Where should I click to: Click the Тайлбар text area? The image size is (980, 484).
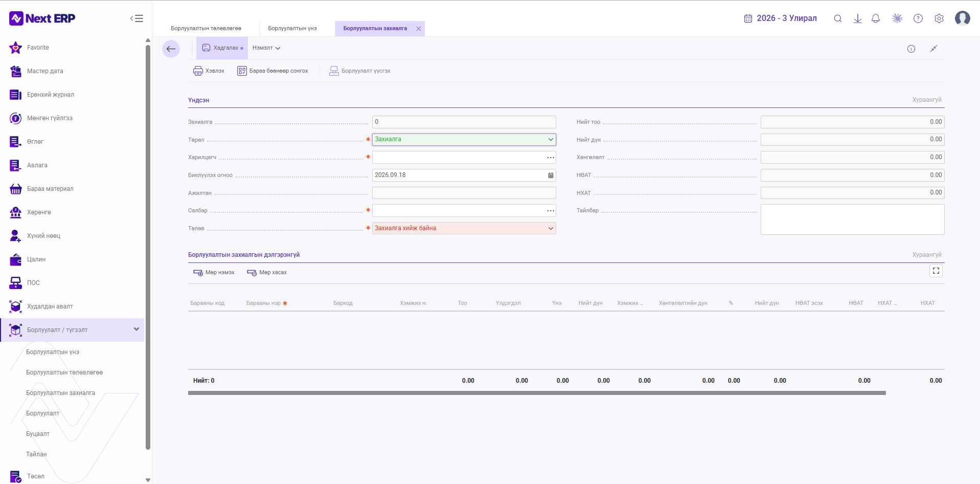coord(852,219)
